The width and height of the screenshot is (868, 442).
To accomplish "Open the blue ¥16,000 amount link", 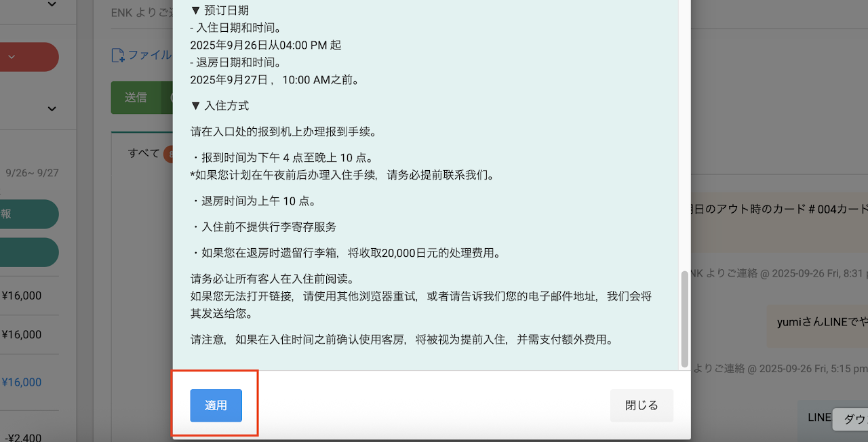I will [22, 382].
